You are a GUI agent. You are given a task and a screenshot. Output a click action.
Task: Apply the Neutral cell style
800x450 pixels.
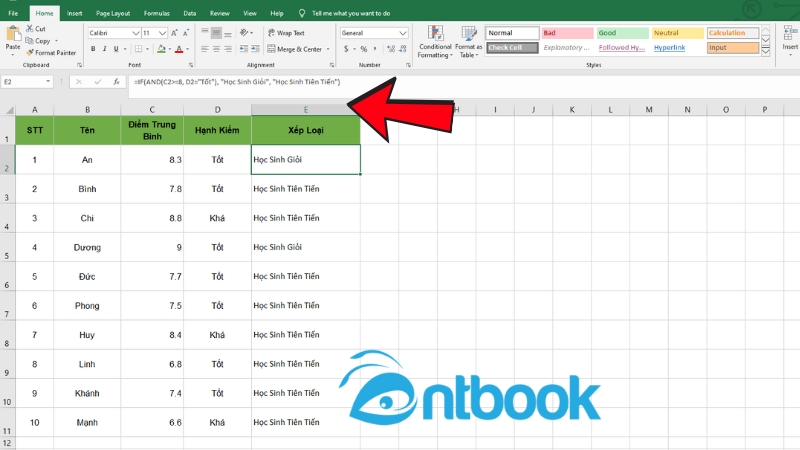(678, 33)
